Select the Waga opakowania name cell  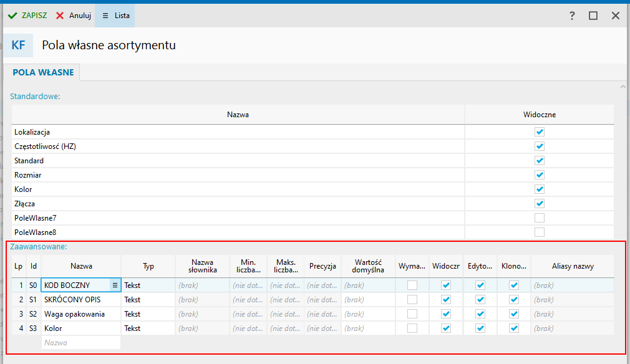pos(80,314)
